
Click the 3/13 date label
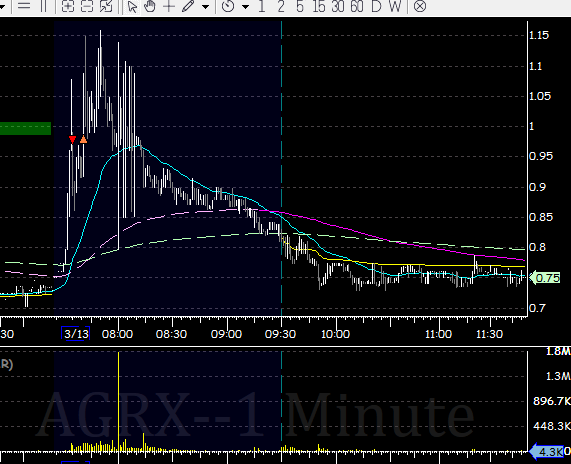click(76, 334)
